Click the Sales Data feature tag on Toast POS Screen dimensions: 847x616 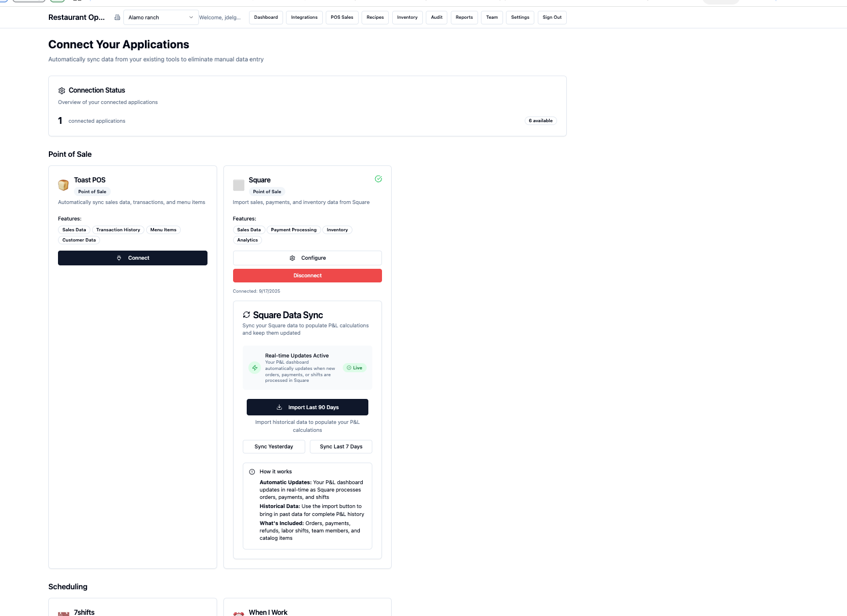point(73,230)
